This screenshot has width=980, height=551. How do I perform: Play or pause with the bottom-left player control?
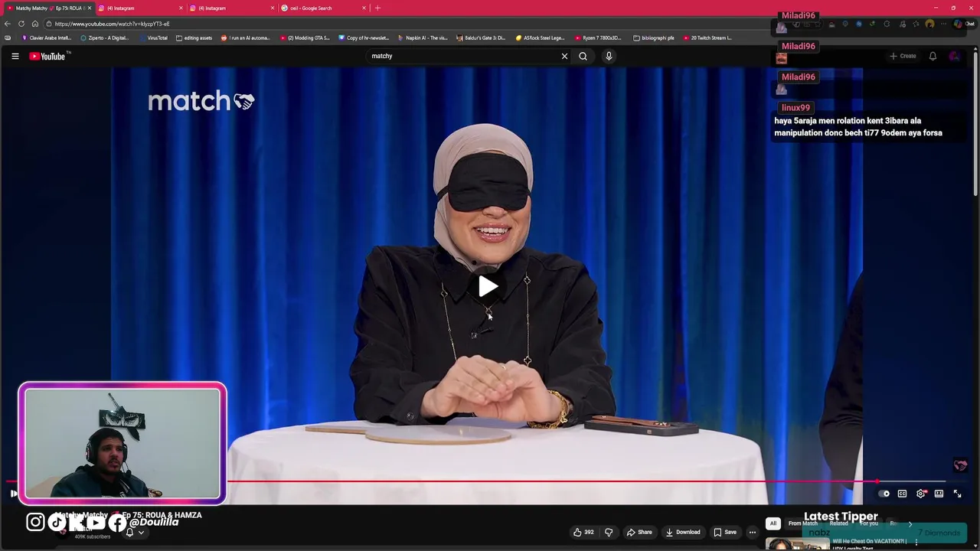(14, 494)
